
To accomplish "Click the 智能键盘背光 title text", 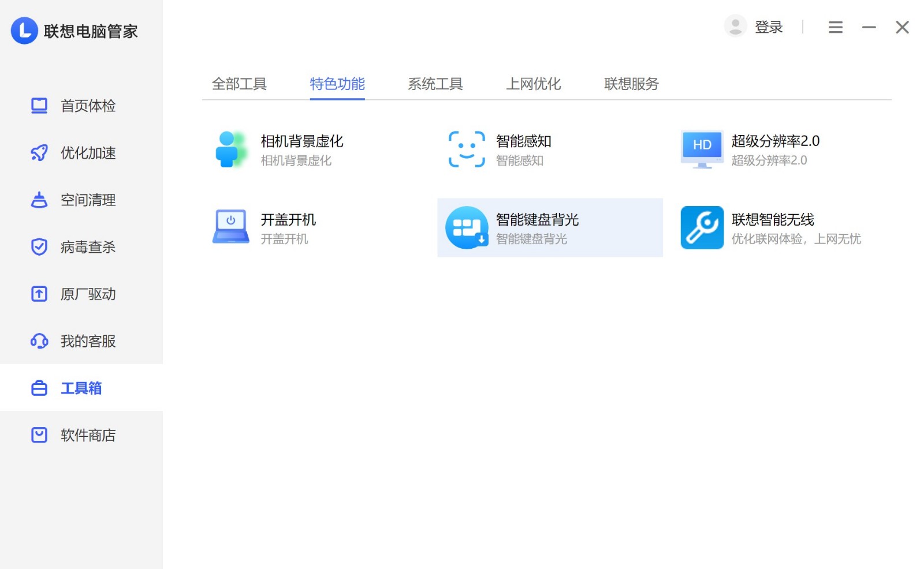I will point(538,220).
